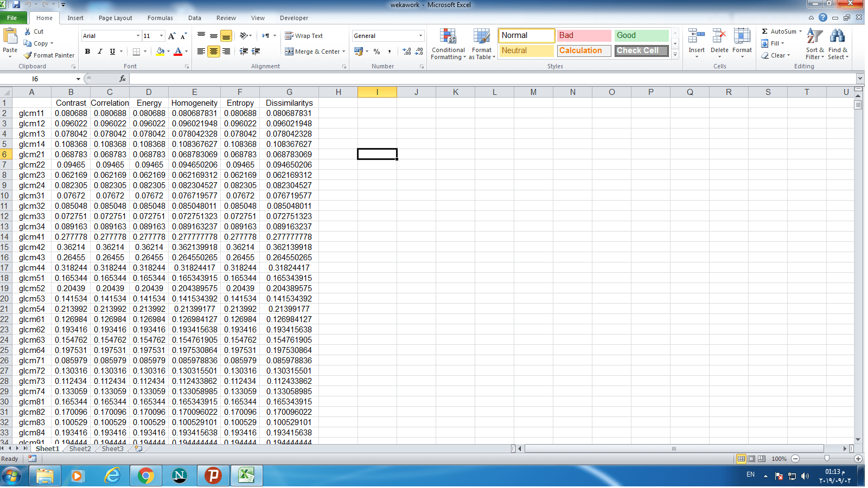The height and width of the screenshot is (488, 868).
Task: Toggle Italic text formatting
Action: point(100,52)
